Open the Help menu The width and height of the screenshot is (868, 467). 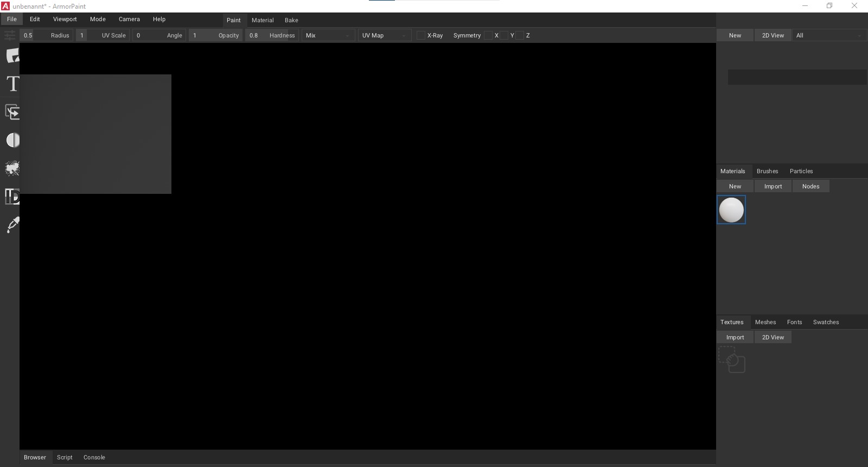(x=159, y=19)
